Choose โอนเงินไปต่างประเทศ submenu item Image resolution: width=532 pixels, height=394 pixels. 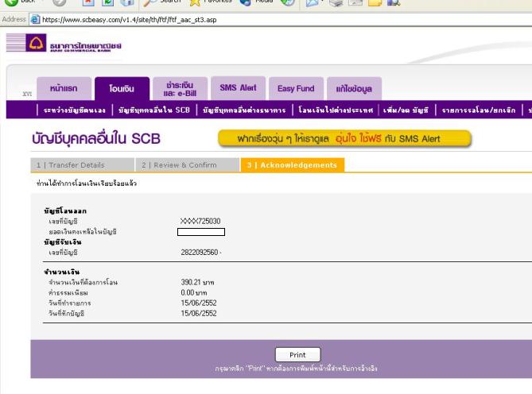pyautogui.click(x=336, y=110)
